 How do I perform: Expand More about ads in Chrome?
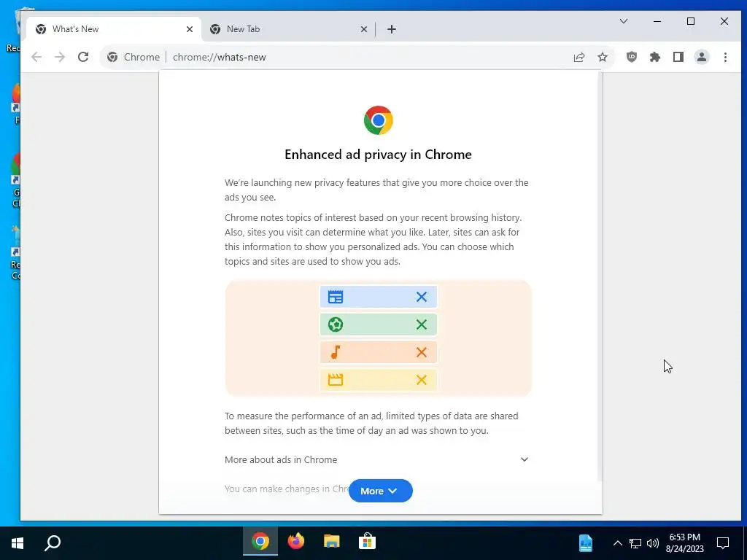pos(377,459)
